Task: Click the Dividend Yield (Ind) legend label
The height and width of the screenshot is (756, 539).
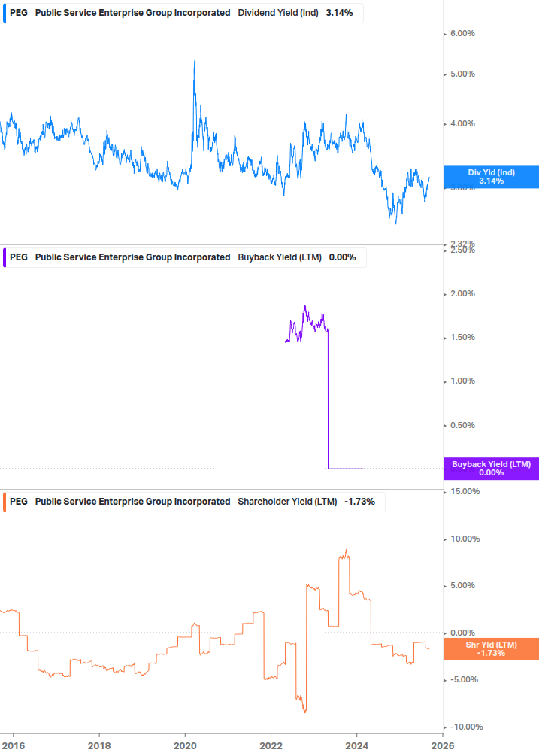Action: click(x=278, y=13)
